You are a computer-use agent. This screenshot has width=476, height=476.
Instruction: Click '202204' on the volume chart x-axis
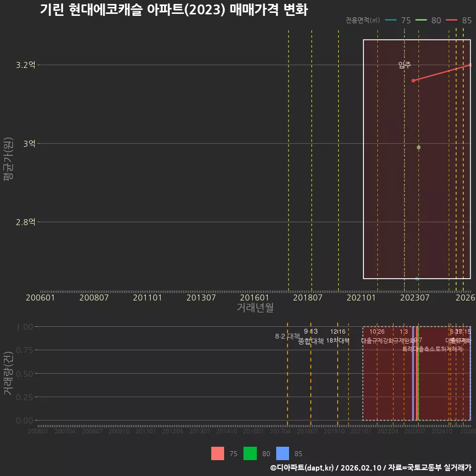click(x=388, y=431)
